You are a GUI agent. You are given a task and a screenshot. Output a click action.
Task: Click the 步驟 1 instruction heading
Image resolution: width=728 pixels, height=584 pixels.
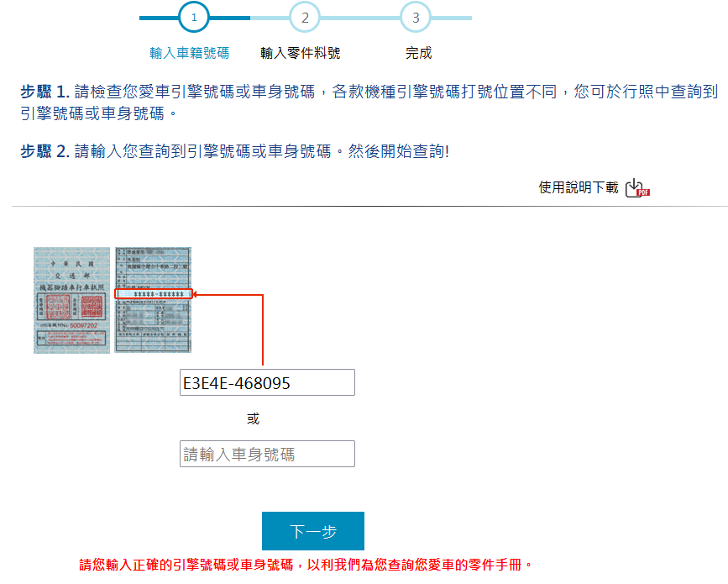click(44, 92)
